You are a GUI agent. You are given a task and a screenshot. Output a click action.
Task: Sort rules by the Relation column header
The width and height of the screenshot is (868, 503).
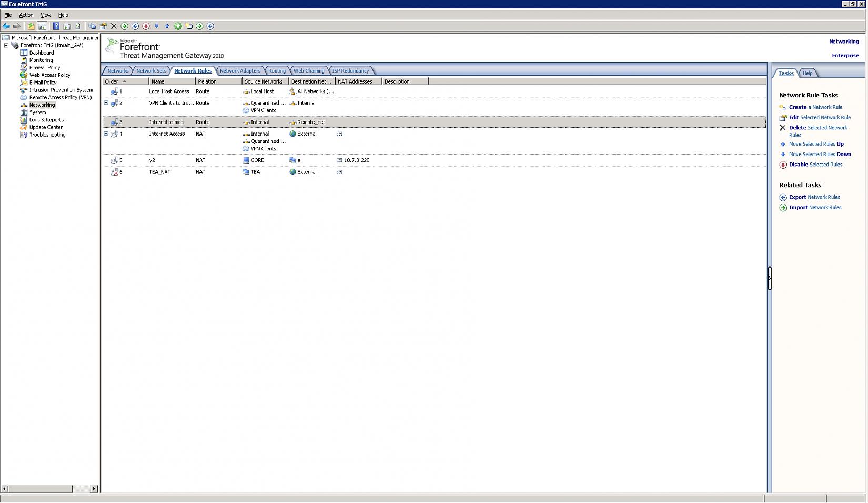point(219,81)
